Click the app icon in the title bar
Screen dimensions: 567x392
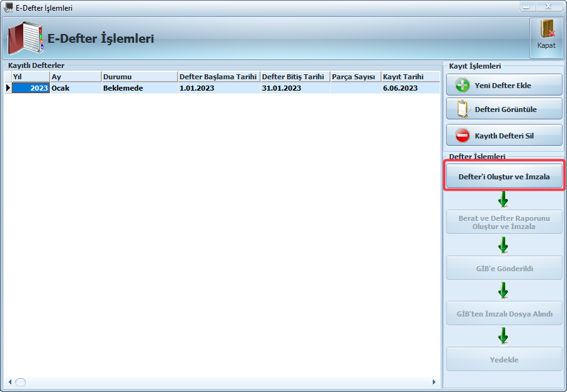(x=8, y=8)
